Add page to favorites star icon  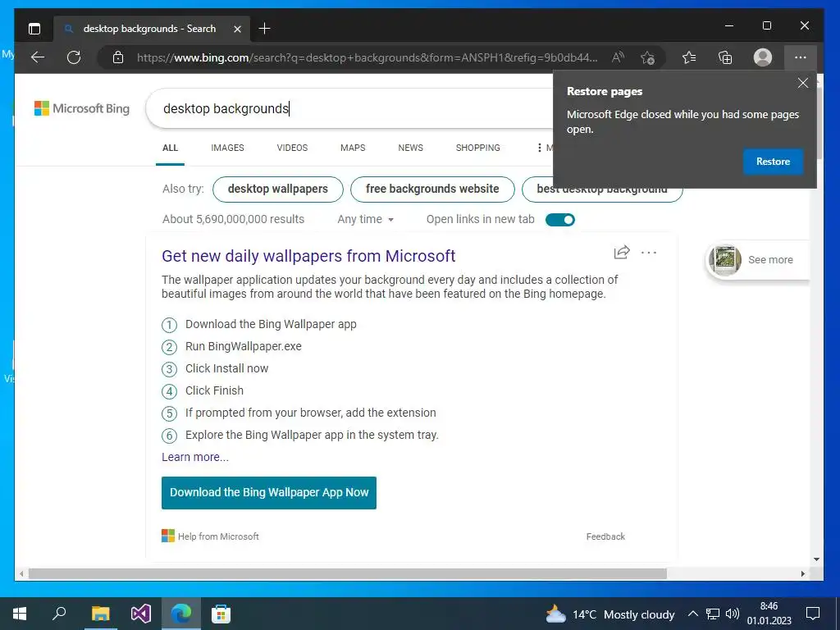648,57
